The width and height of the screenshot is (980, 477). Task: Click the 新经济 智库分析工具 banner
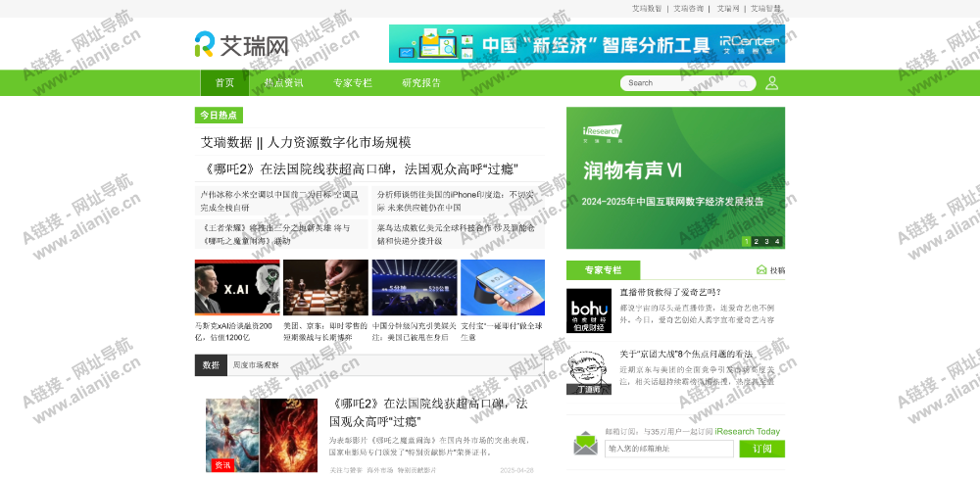587,44
